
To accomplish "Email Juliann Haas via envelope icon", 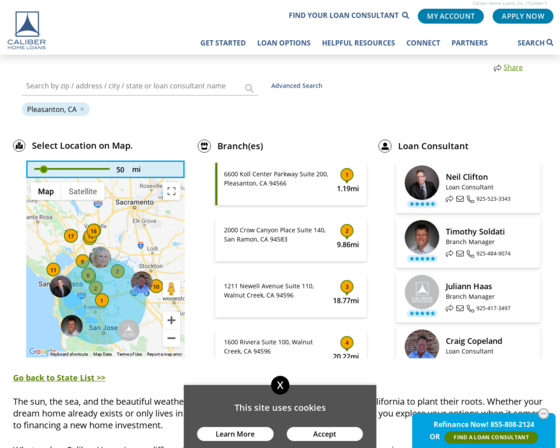I will (460, 308).
